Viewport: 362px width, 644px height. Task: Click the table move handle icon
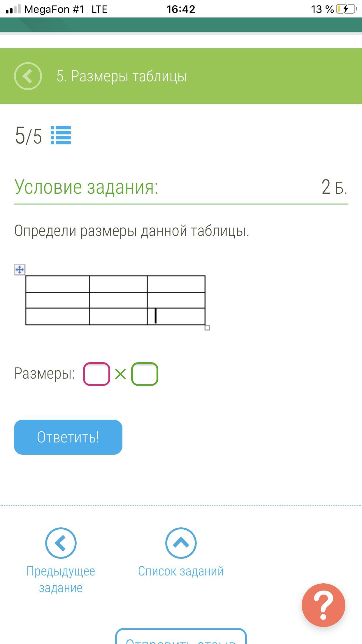[x=20, y=269]
